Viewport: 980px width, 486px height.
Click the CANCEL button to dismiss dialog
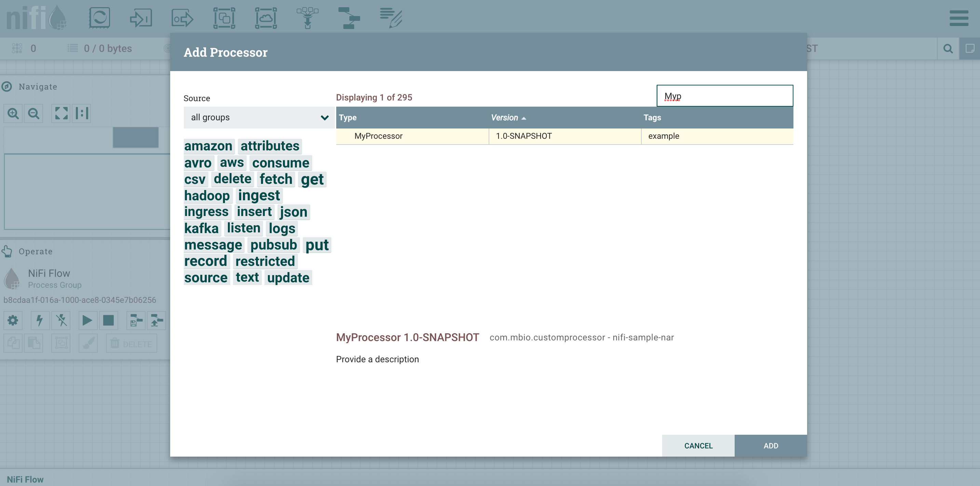click(699, 445)
